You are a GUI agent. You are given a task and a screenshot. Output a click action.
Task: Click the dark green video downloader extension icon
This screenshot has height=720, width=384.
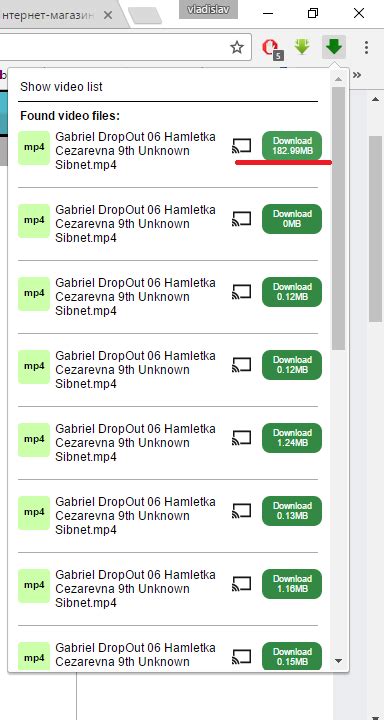[x=334, y=47]
